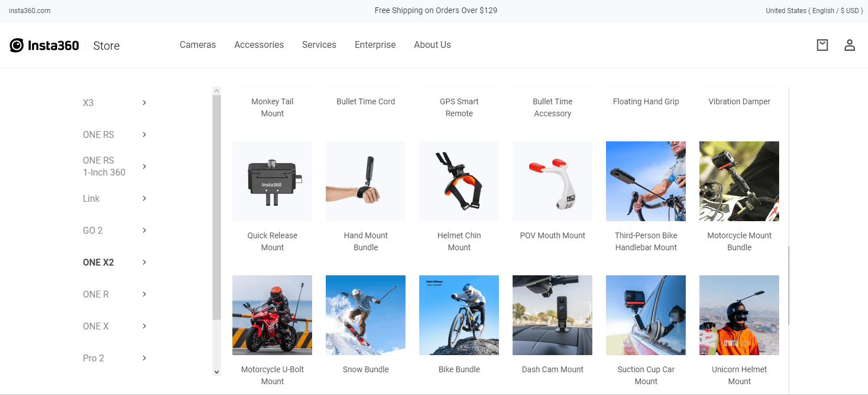The height and width of the screenshot is (395, 868).
Task: Click the sidebar scrollbar down arrow
Action: pyautogui.click(x=216, y=372)
